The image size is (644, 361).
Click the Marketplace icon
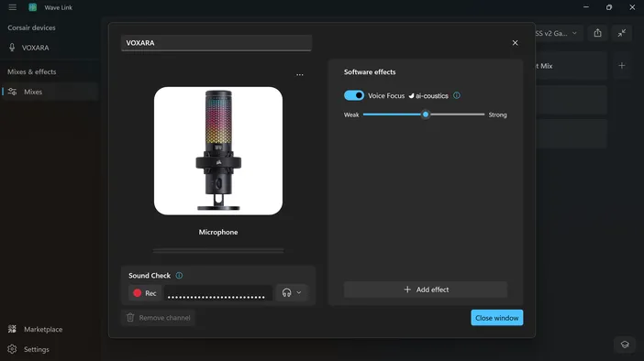tap(12, 329)
